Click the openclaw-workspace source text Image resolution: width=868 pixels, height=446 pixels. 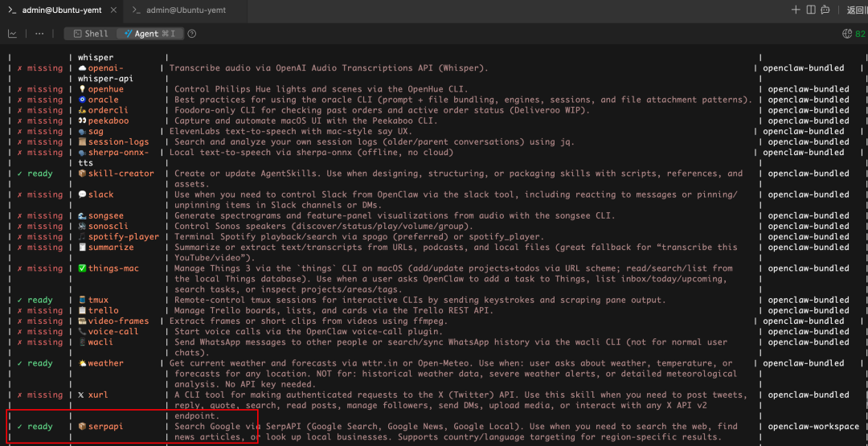(813, 426)
